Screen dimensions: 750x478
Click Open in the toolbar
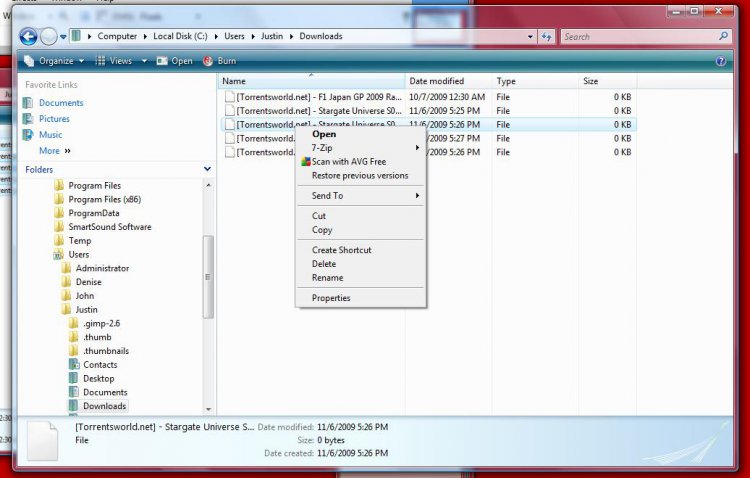click(175, 61)
